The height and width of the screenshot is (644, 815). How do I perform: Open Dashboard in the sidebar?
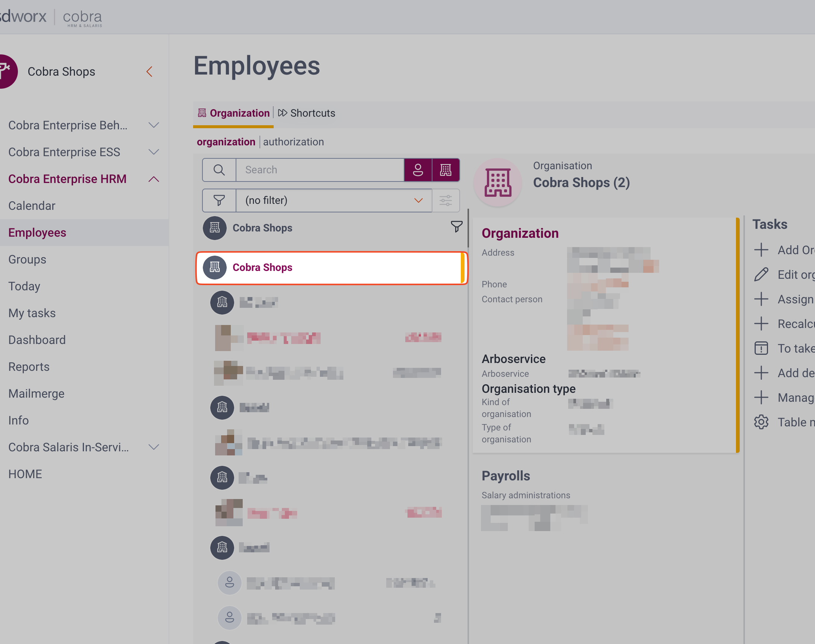[37, 340]
